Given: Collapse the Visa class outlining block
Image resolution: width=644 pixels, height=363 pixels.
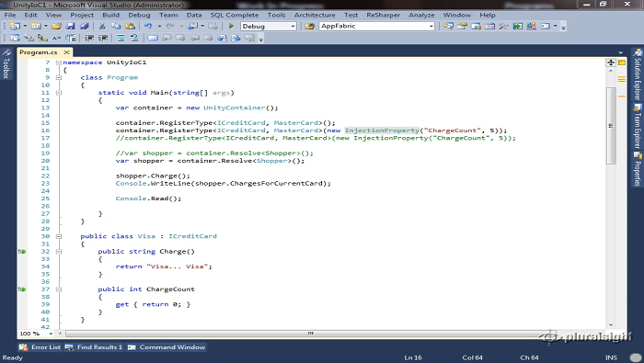Looking at the screenshot, I should click(59, 236).
